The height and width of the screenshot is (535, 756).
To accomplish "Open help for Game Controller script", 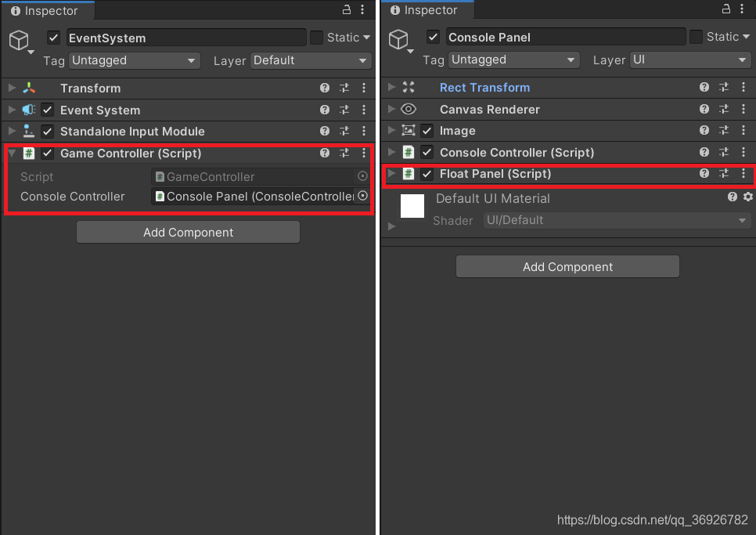I will coord(325,153).
